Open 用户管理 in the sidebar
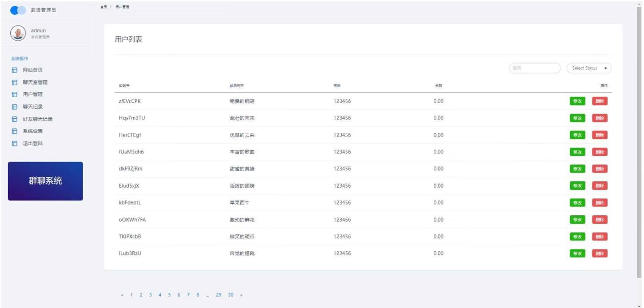 [x=33, y=94]
